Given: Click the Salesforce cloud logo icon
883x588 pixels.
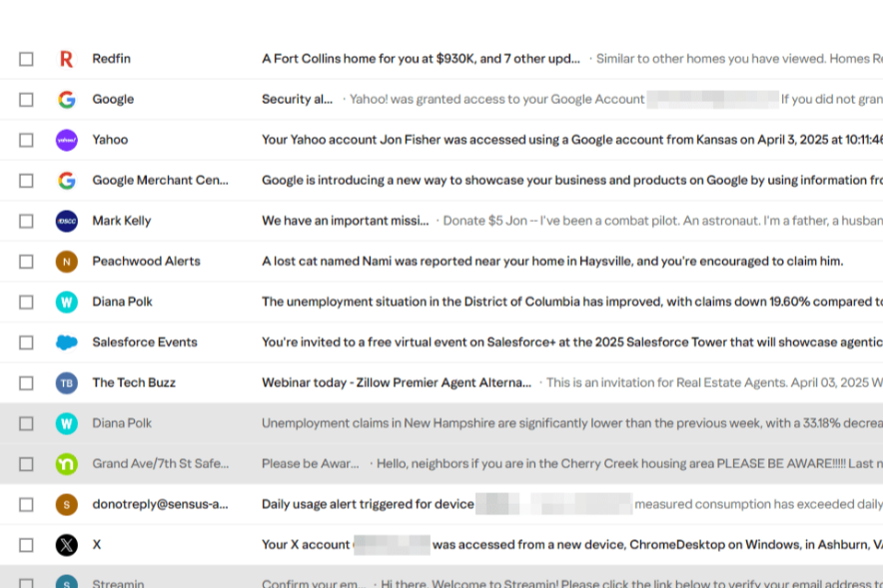Looking at the screenshot, I should 67,342.
